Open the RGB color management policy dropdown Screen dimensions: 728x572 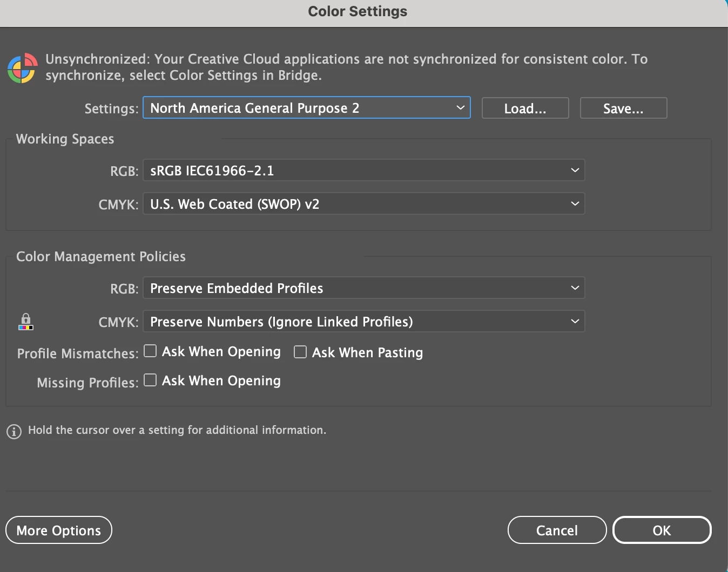(x=364, y=288)
